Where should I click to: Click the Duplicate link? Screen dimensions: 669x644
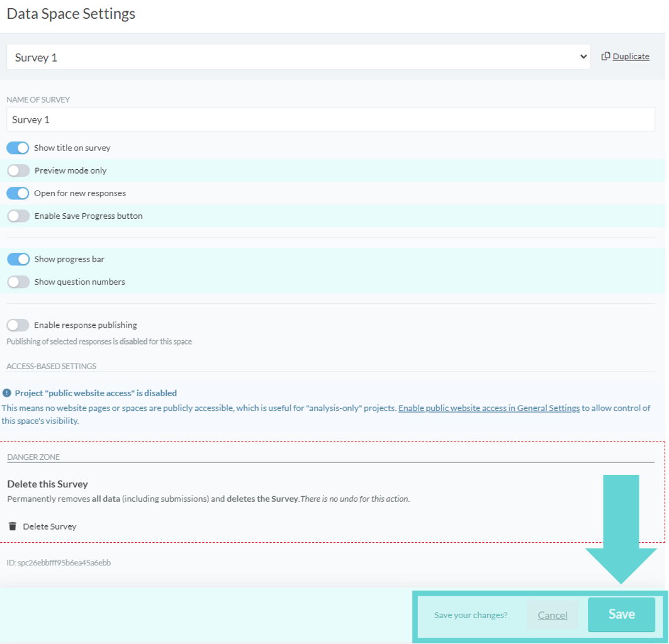(631, 57)
